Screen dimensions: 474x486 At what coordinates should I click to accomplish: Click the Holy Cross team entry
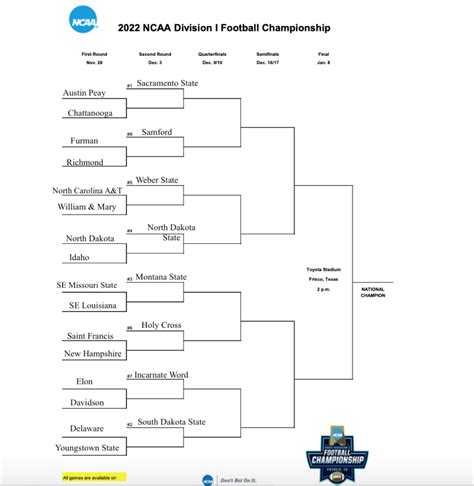[x=161, y=325]
